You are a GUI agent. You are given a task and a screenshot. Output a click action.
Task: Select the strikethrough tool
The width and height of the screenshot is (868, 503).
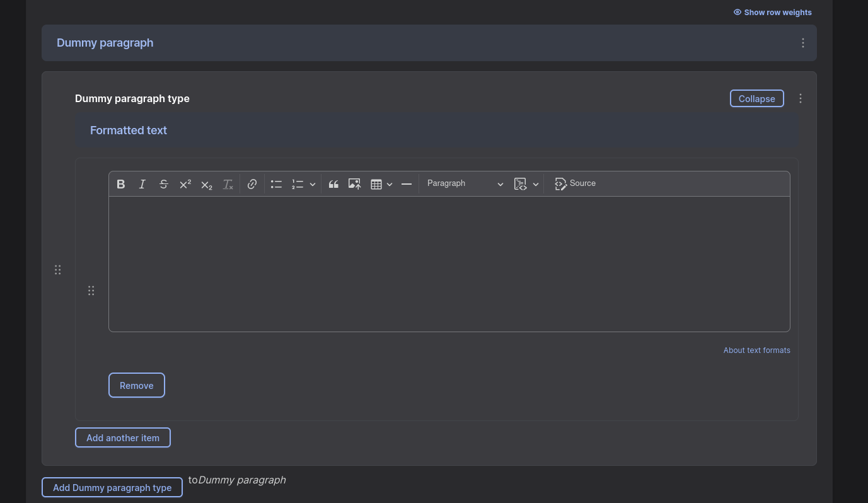point(163,183)
